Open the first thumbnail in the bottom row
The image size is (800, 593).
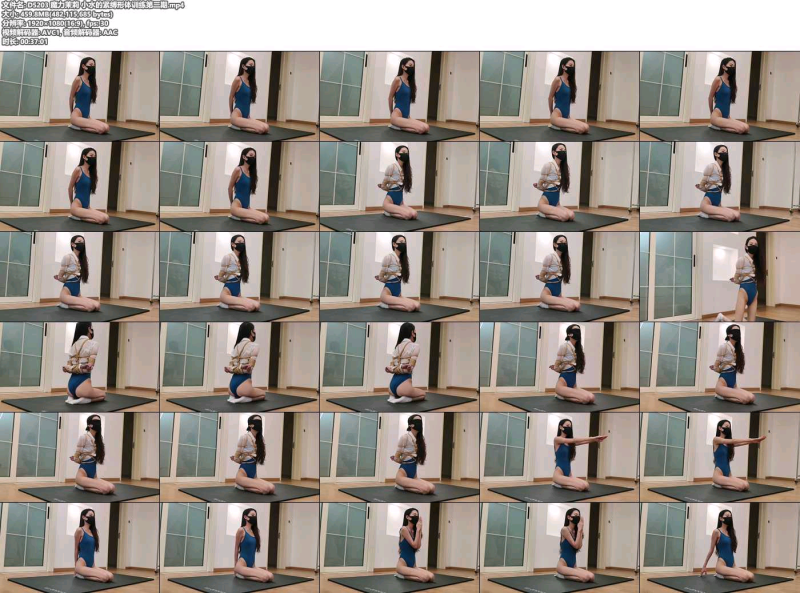coord(80,548)
